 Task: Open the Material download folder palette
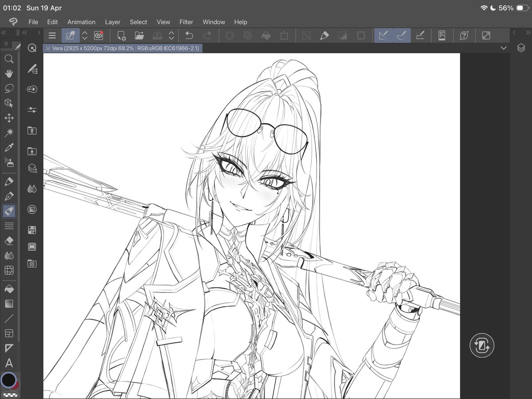(x=32, y=151)
